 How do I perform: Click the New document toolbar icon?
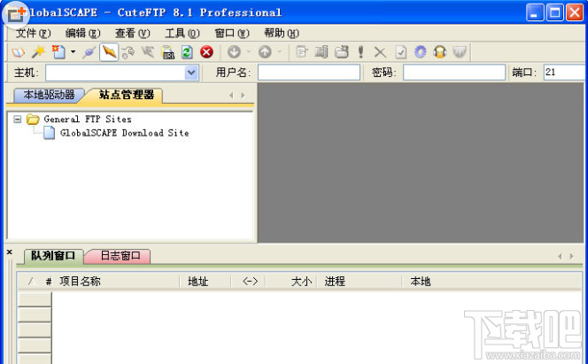(x=58, y=51)
